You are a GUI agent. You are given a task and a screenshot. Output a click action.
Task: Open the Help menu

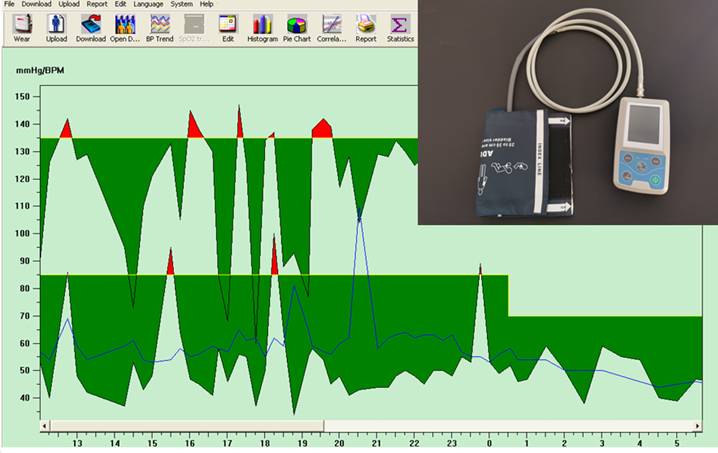click(206, 4)
